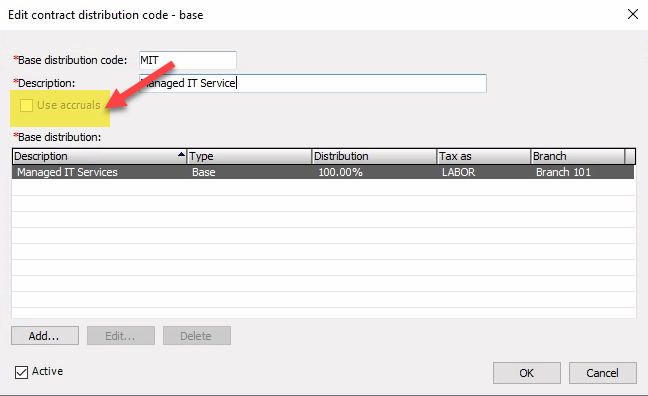648x396 pixels.
Task: Sort by Type column header
Action: pos(249,156)
